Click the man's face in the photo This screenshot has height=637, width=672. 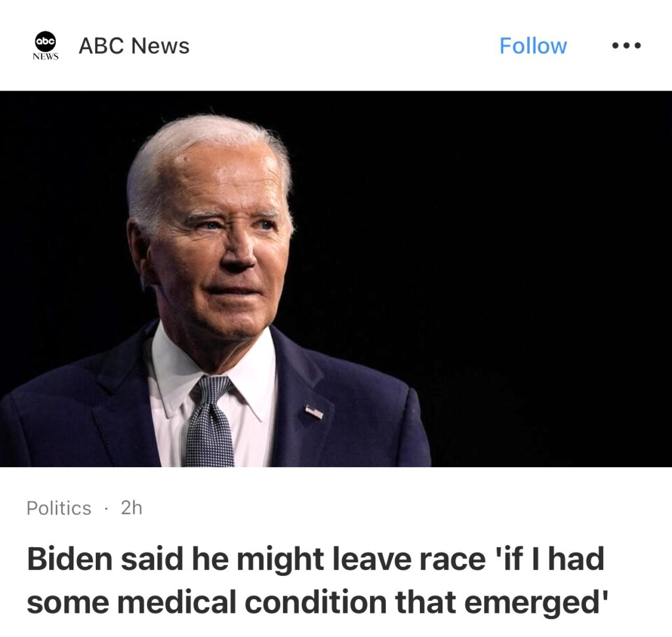[223, 249]
